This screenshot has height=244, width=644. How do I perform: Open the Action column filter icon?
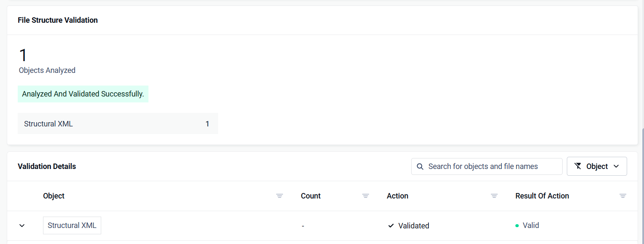click(494, 196)
